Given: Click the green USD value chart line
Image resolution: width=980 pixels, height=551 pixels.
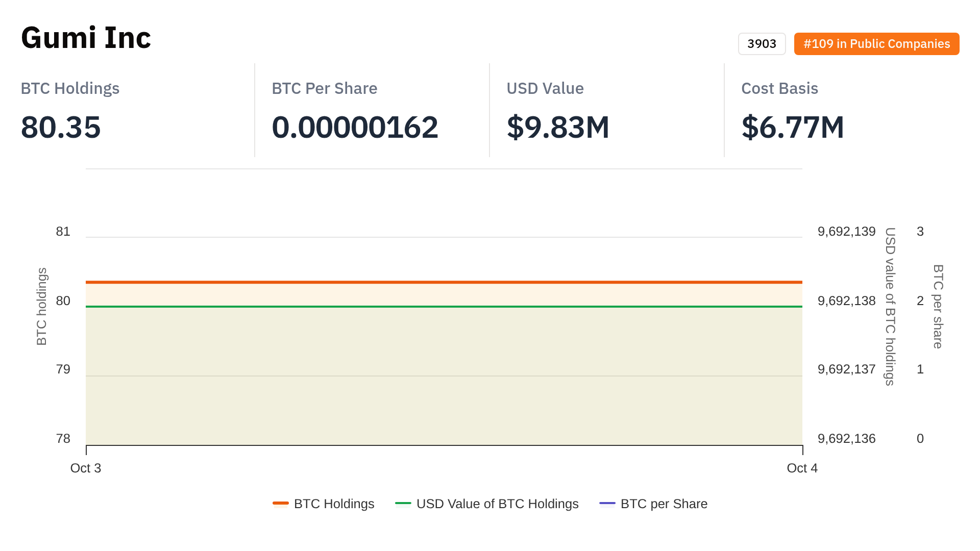Looking at the screenshot, I should pos(444,307).
